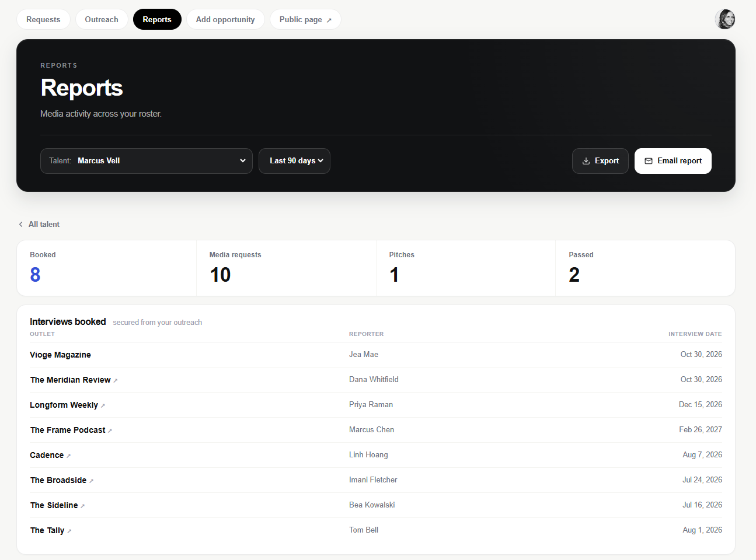
Task: Click the Media requests stat value 10
Action: tap(220, 275)
